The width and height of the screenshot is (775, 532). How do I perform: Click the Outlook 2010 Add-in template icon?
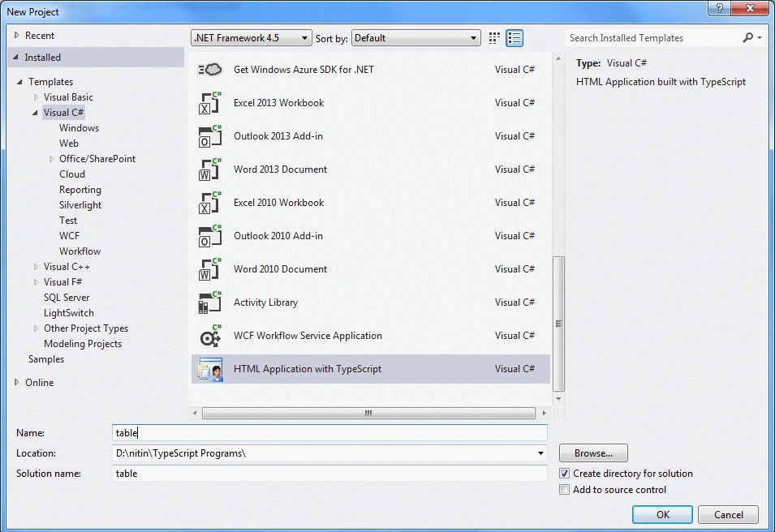coord(210,236)
